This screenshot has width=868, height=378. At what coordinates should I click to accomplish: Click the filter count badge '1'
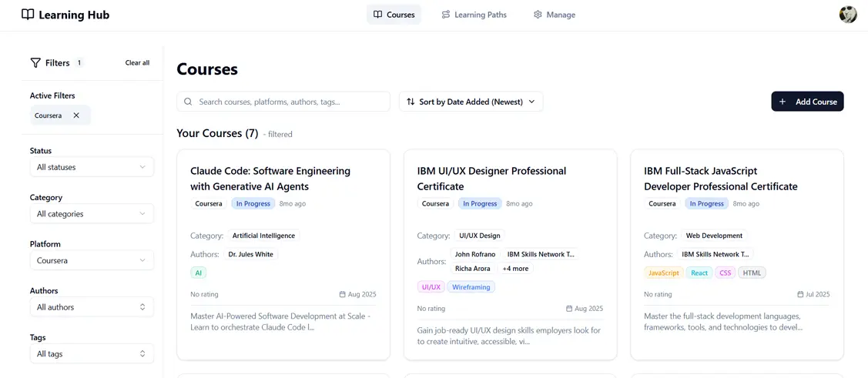click(79, 62)
